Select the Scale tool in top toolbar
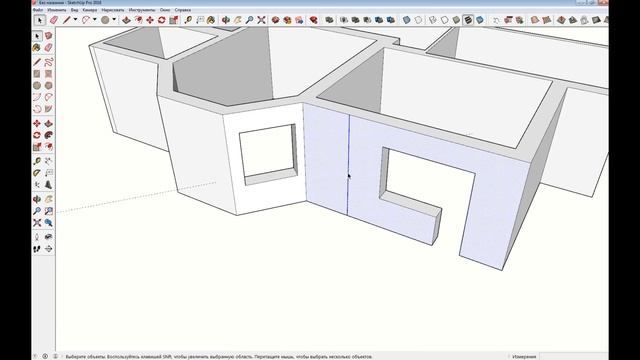This screenshot has width=640, height=360. tap(174, 20)
